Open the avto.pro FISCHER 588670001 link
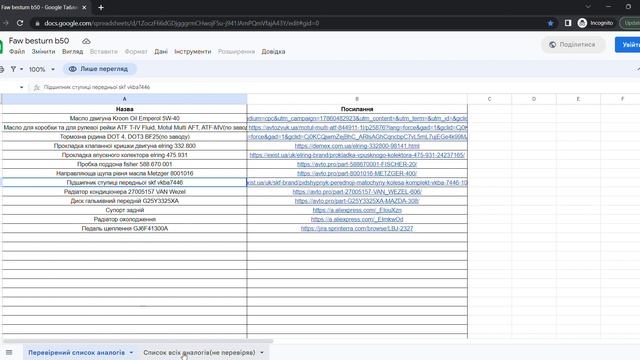 pyautogui.click(x=357, y=164)
